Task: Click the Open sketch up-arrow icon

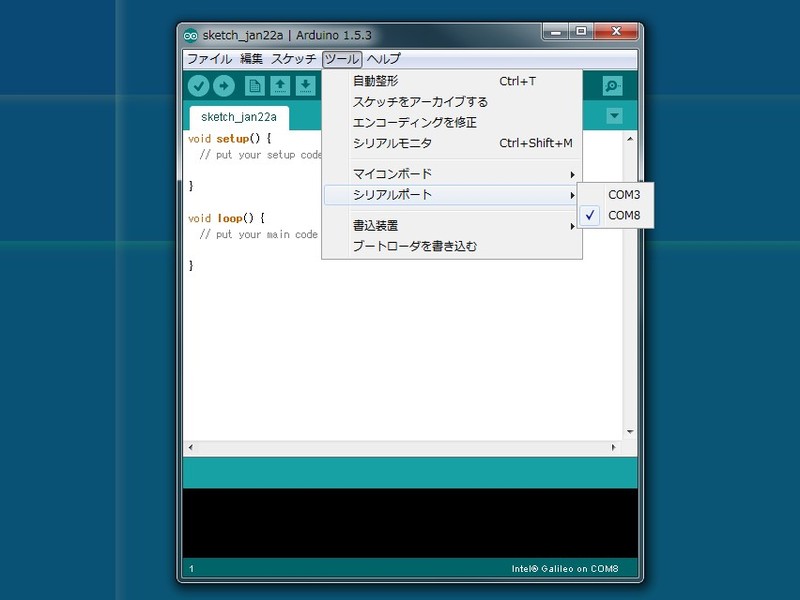Action: click(280, 86)
